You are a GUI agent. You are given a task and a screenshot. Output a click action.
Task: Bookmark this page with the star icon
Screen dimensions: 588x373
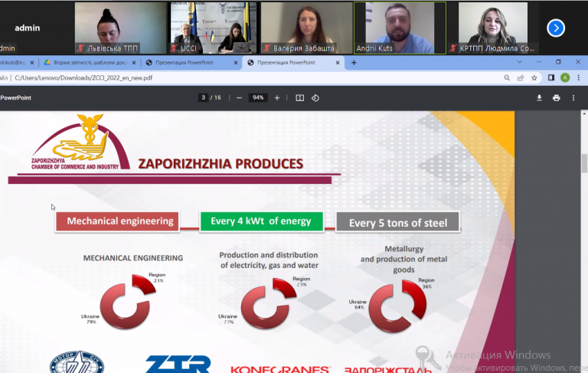pyautogui.click(x=534, y=77)
